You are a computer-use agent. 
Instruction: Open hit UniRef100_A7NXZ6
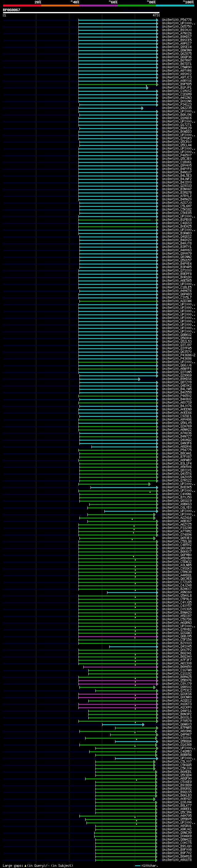177,33
